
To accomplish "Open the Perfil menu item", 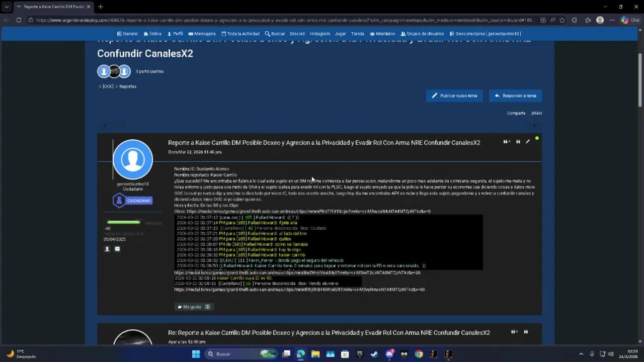I will click(x=175, y=34).
